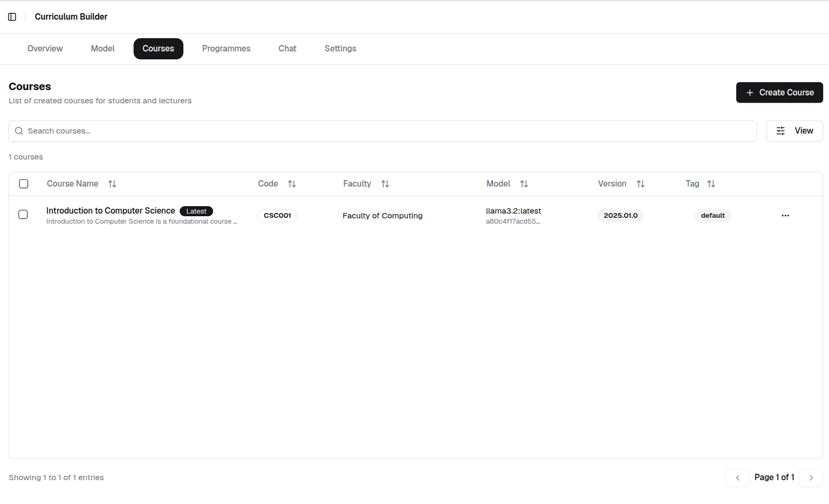
Task: Sort by Course Name column
Action: (x=112, y=184)
